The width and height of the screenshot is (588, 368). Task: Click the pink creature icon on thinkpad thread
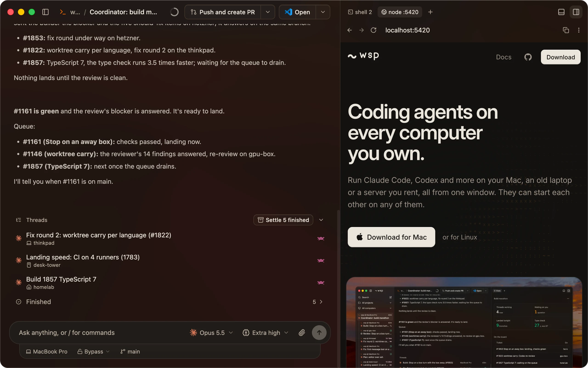[321, 239]
